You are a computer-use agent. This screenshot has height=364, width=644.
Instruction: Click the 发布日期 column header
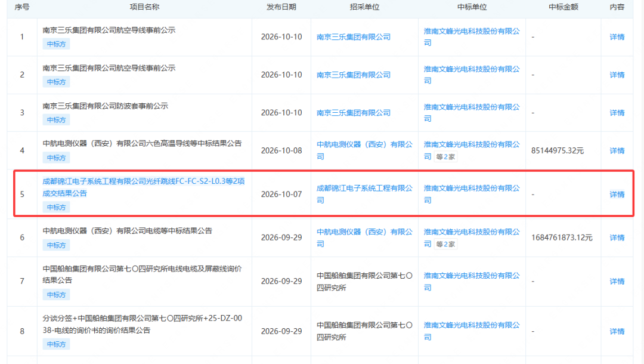coord(281,7)
